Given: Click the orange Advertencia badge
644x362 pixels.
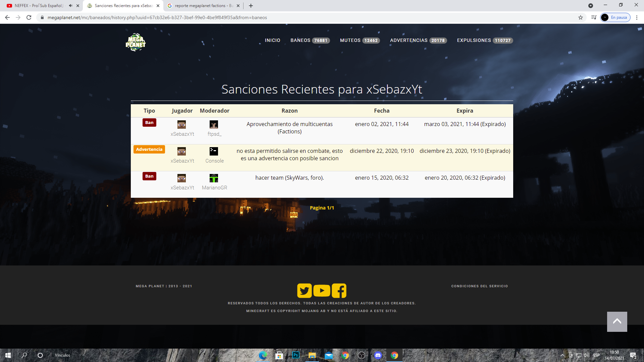Looking at the screenshot, I should pyautogui.click(x=149, y=149).
